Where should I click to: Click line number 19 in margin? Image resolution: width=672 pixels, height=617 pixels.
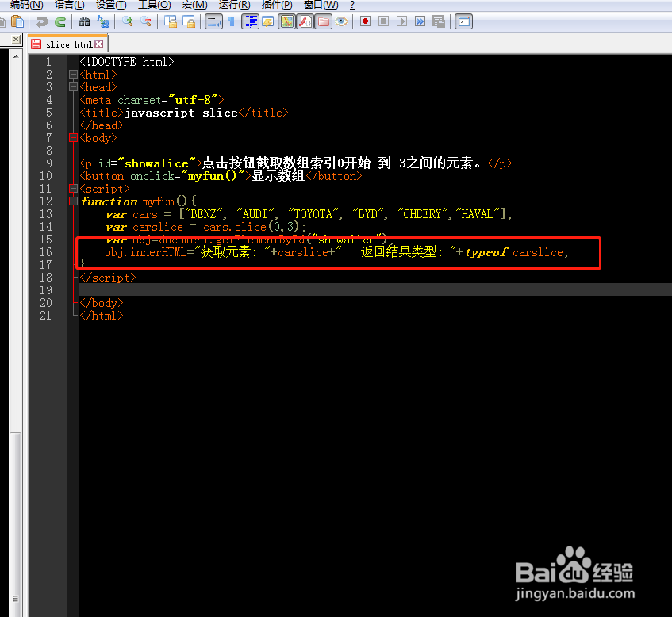click(46, 290)
